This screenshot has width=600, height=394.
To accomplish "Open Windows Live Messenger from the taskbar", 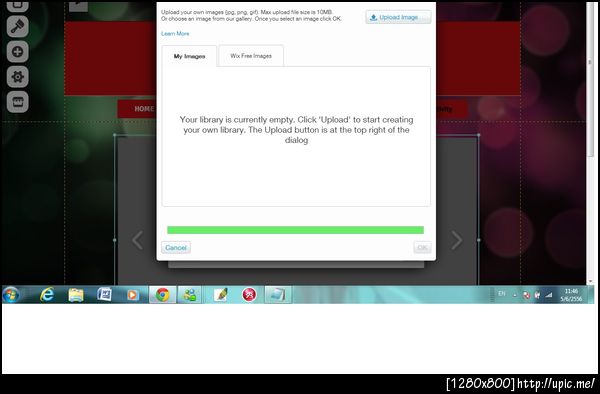I will tap(189, 295).
